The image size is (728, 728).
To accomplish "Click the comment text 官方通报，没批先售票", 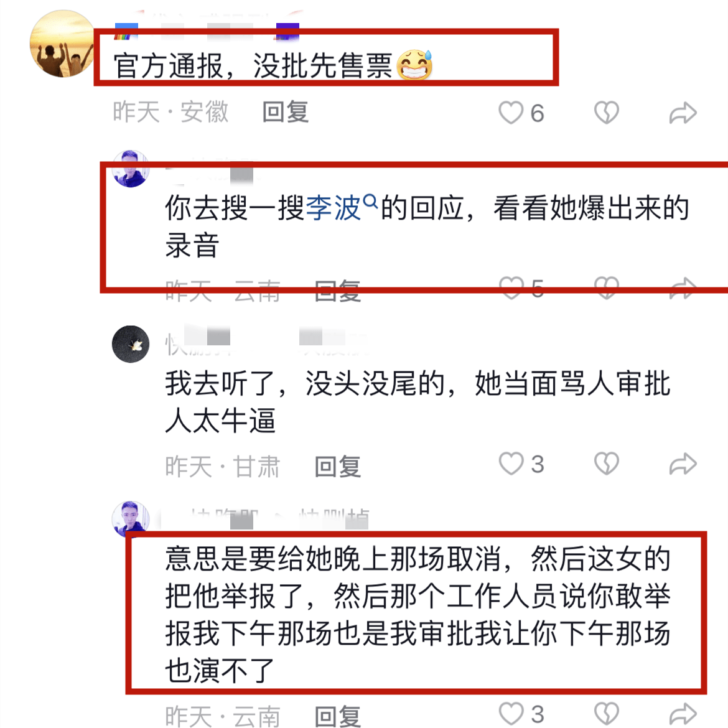I will (x=273, y=65).
